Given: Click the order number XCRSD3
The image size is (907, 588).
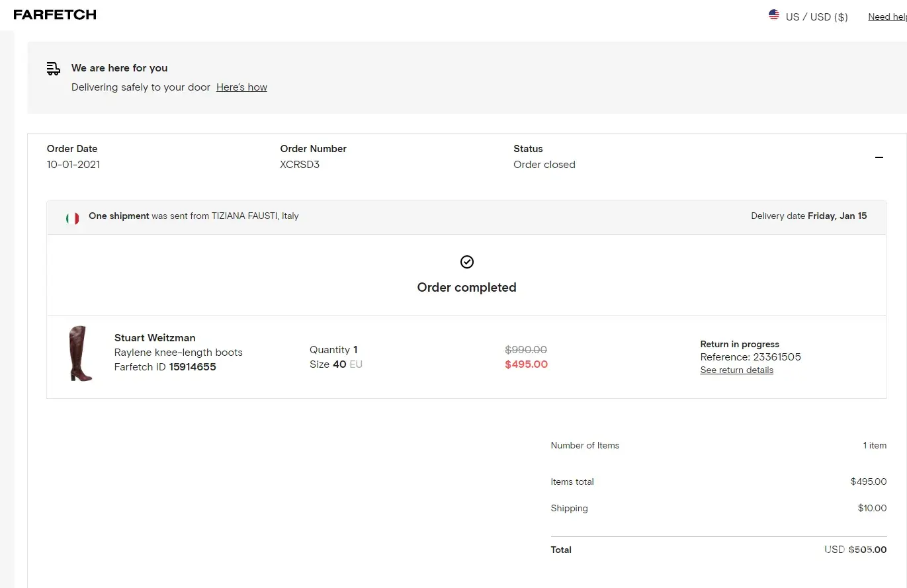Looking at the screenshot, I should coord(300,165).
